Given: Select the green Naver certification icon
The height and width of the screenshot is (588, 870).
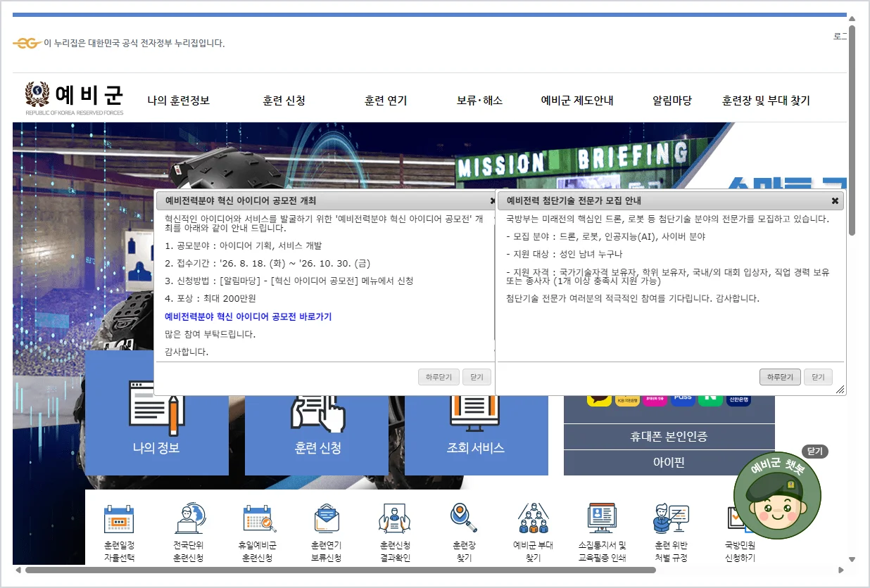Looking at the screenshot, I should pos(710,400).
